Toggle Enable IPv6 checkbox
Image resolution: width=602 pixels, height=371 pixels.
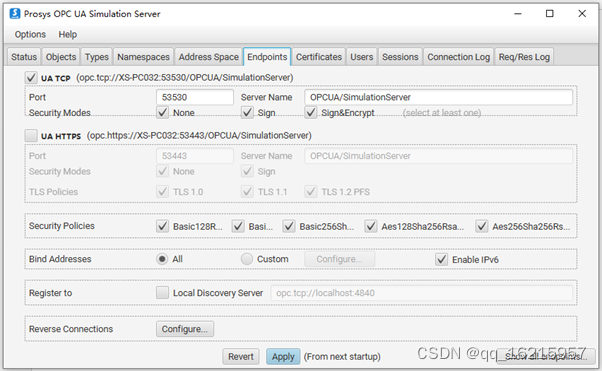click(442, 260)
